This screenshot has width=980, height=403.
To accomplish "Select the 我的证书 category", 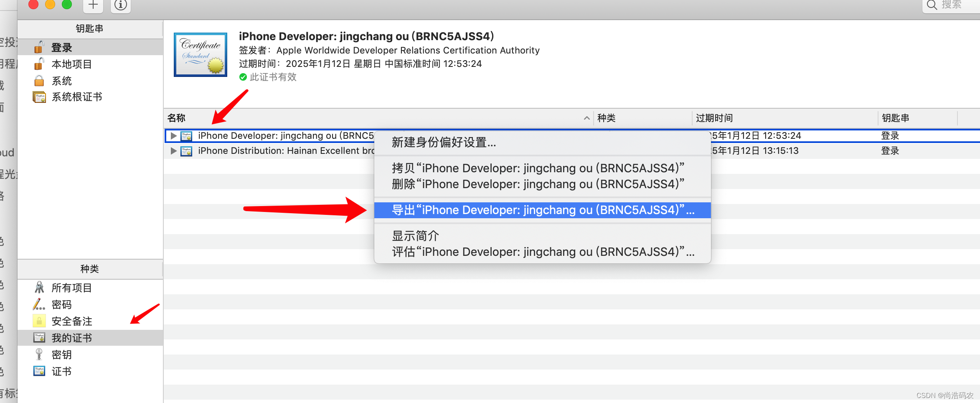I will (71, 337).
